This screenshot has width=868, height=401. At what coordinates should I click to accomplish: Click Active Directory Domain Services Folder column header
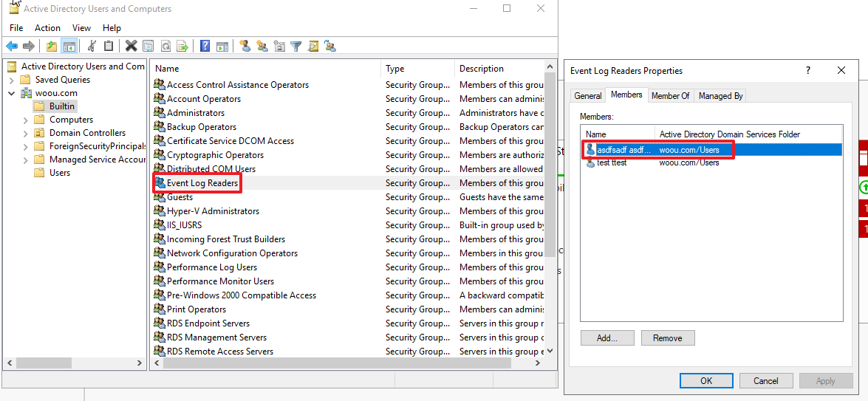pos(748,134)
